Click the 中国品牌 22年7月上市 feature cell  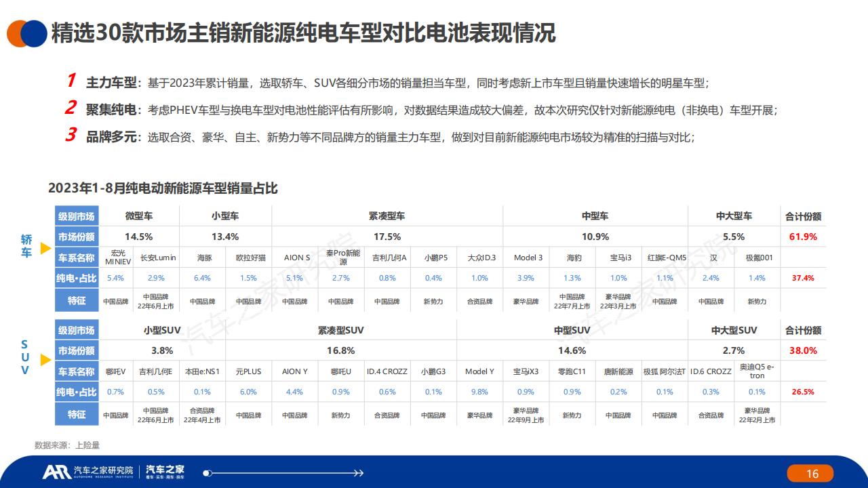click(572, 302)
